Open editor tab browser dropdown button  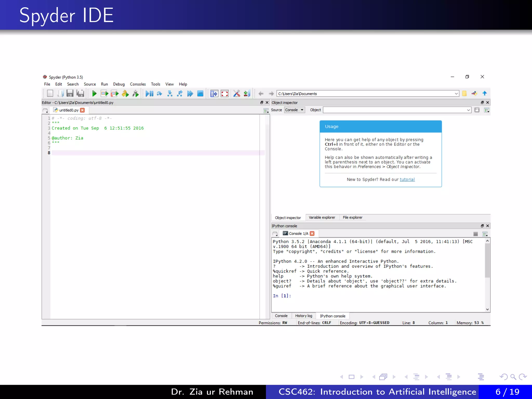[45, 111]
